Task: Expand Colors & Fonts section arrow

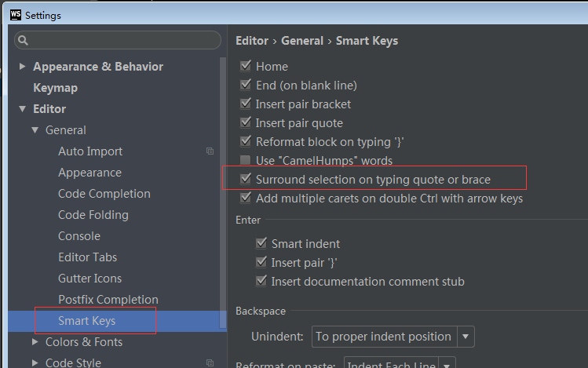Action: (x=35, y=342)
